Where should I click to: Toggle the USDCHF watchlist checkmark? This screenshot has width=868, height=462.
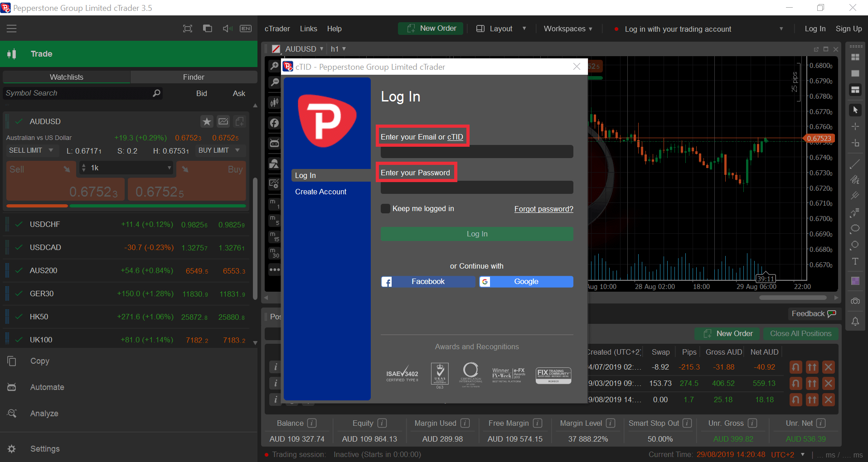click(x=19, y=224)
